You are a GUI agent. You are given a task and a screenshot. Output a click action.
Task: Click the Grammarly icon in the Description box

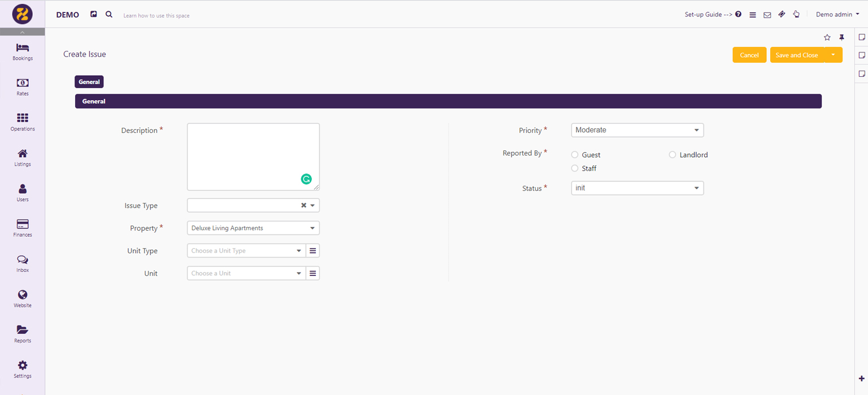point(306,179)
